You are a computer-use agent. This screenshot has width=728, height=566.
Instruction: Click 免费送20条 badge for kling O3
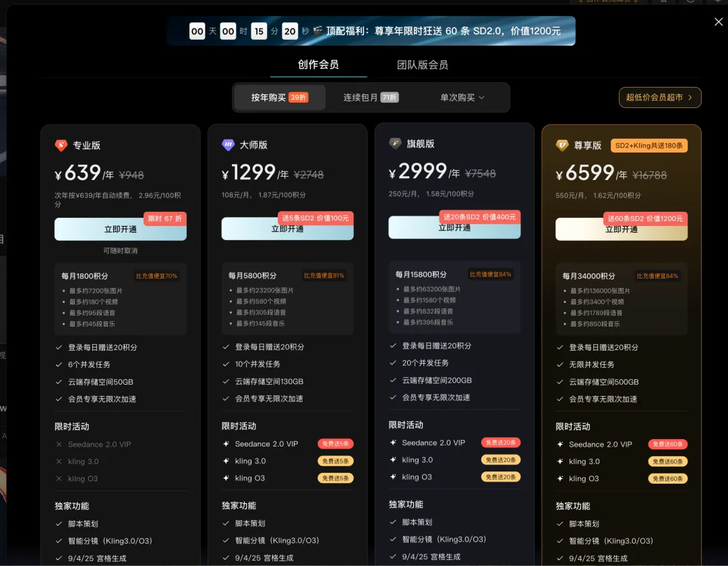point(500,477)
